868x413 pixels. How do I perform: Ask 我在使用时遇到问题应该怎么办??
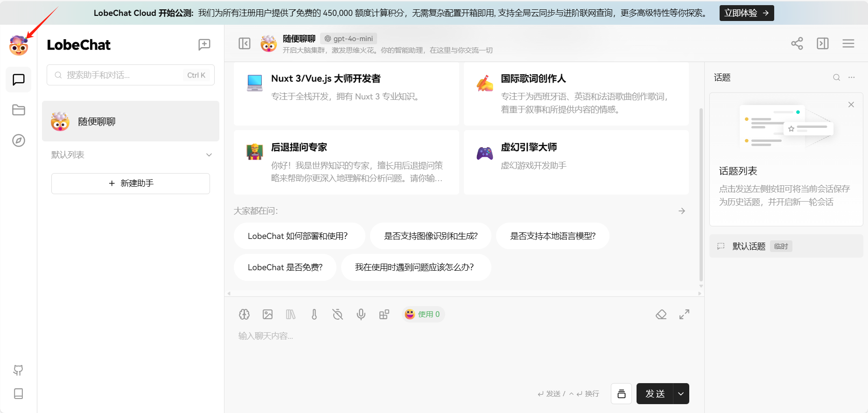coord(416,267)
